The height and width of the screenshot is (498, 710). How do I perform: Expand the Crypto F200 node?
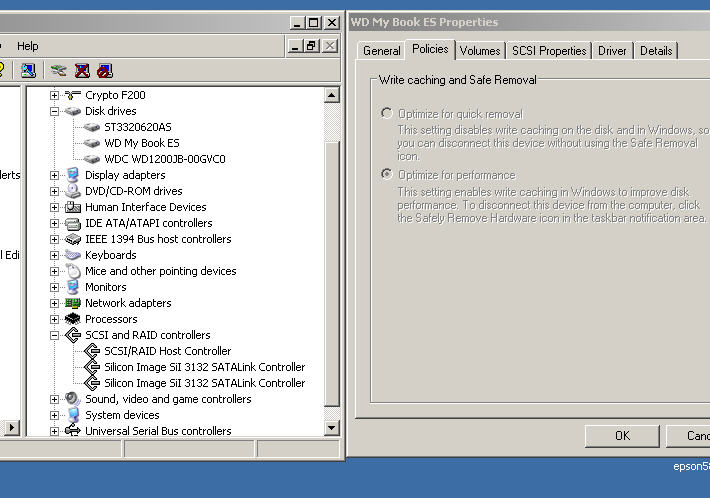coord(54,95)
